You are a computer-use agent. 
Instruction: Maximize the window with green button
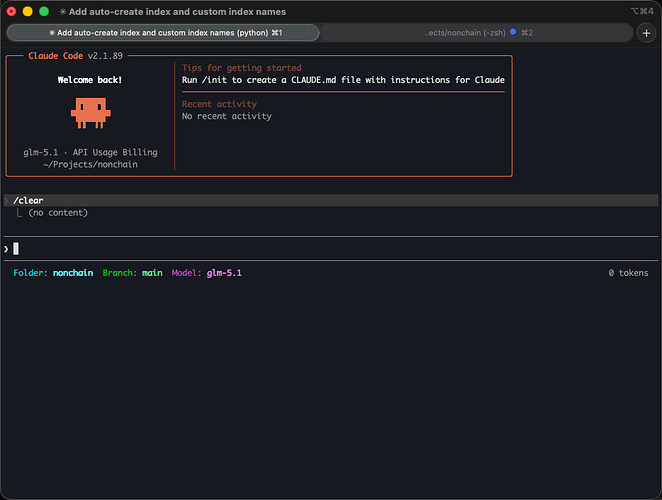(44, 11)
